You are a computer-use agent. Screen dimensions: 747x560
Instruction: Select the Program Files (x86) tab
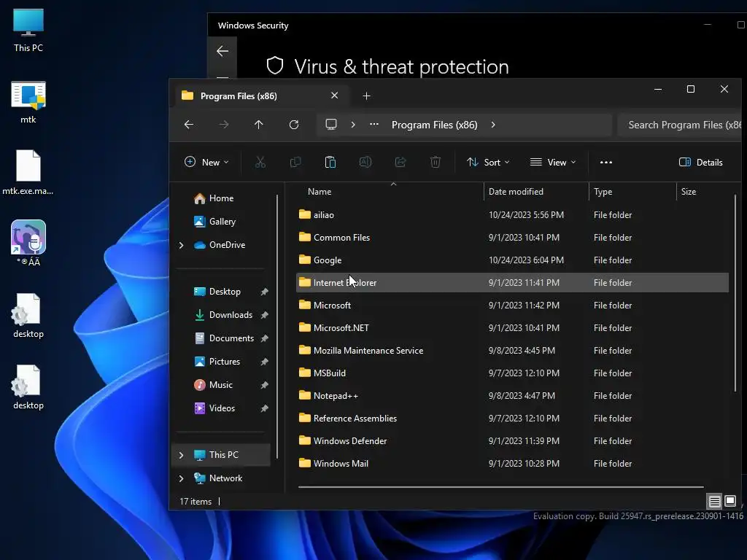[261, 96]
